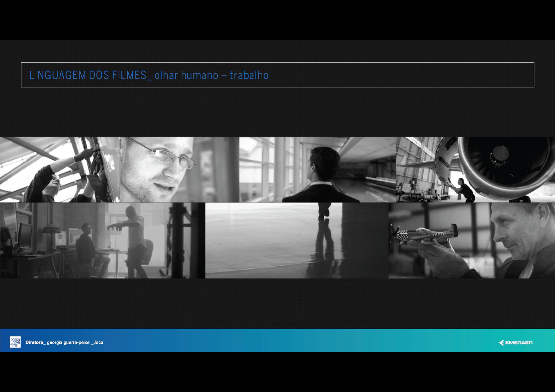Click the '_Joca' text in footer
Screen dimensions: 555x392
97,342
